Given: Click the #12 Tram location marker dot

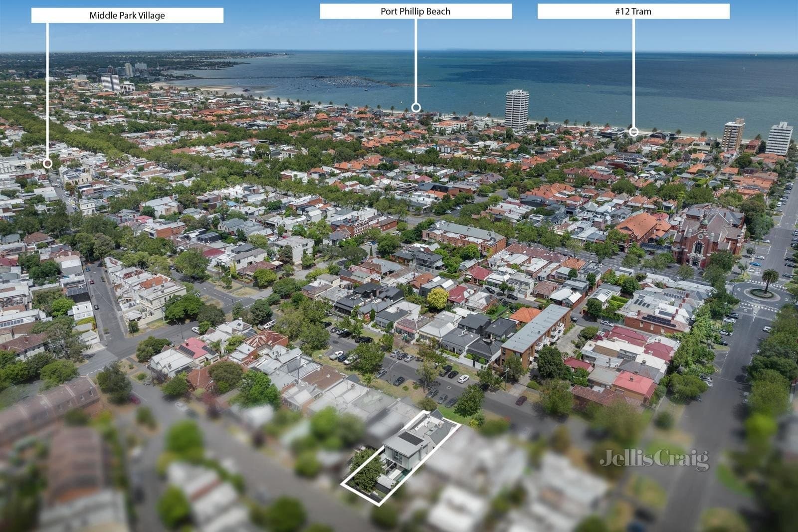Looking at the screenshot, I should (x=633, y=132).
